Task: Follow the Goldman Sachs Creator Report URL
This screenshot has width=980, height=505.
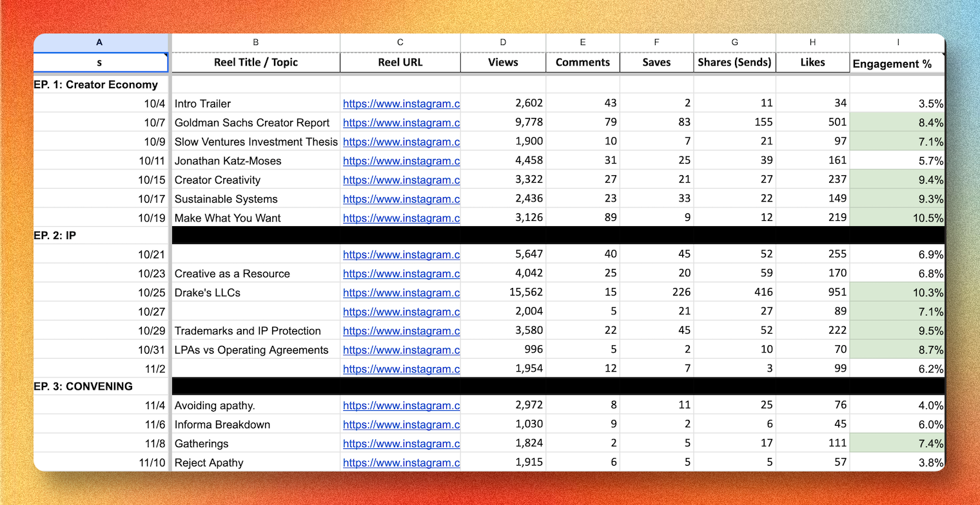Action: 400,123
